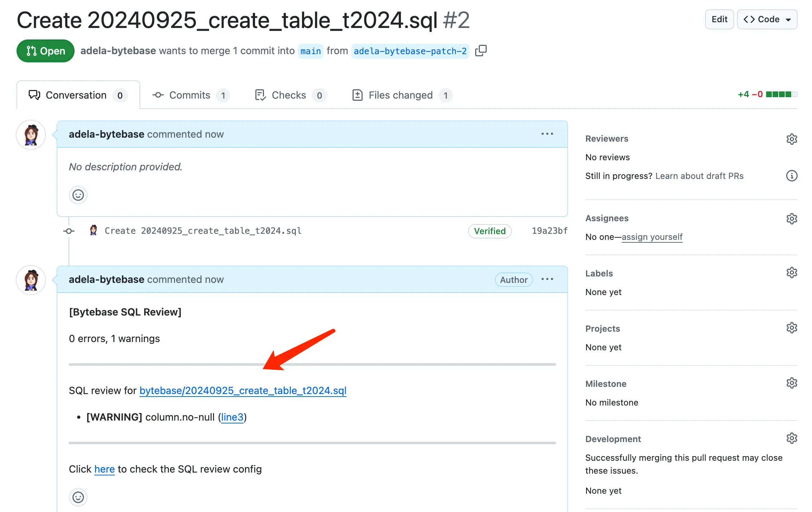The image size is (812, 512).
Task: Open Reviewers settings gear
Action: 792,139
